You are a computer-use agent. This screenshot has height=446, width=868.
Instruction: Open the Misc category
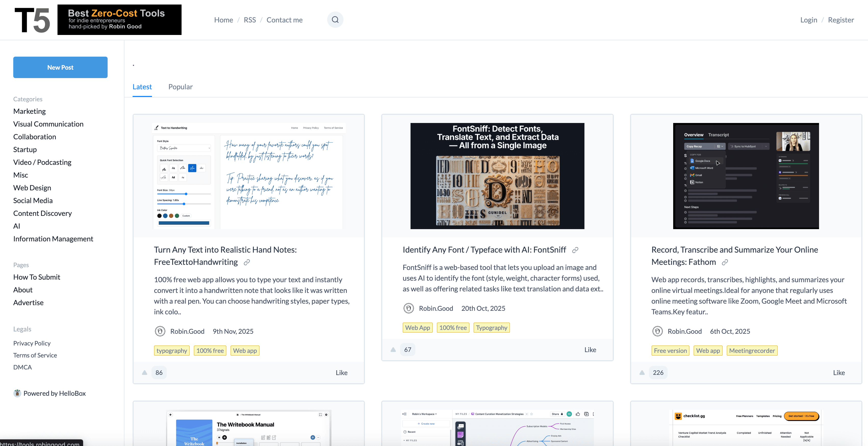click(x=21, y=175)
